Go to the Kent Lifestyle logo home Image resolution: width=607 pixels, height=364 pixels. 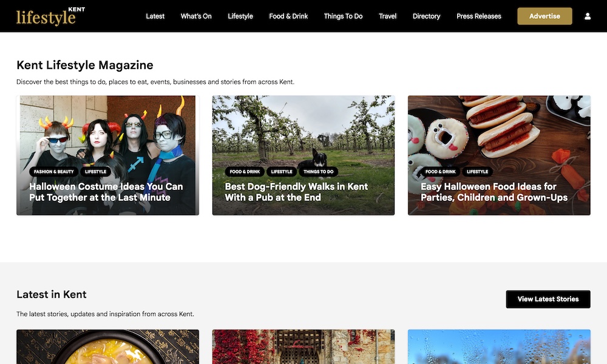(51, 16)
